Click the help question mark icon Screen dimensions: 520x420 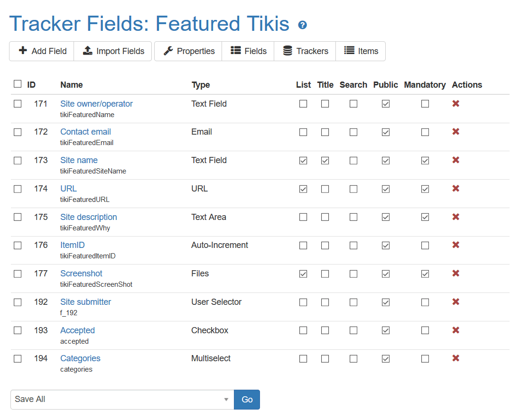pos(302,25)
